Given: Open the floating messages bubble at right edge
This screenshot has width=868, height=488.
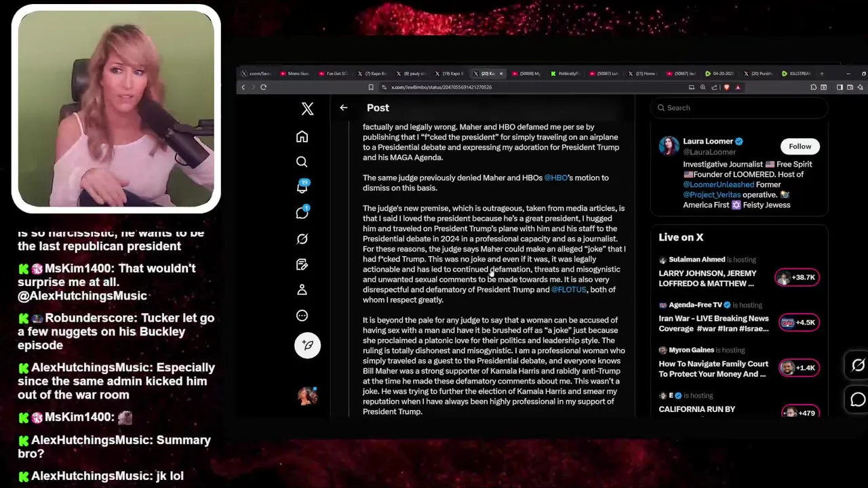Looking at the screenshot, I should click(x=858, y=400).
